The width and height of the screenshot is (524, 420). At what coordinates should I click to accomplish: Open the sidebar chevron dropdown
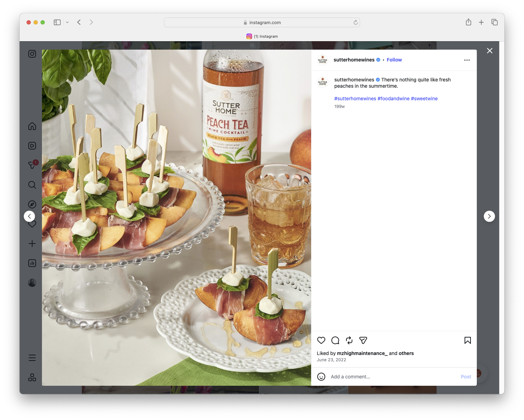pyautogui.click(x=67, y=22)
